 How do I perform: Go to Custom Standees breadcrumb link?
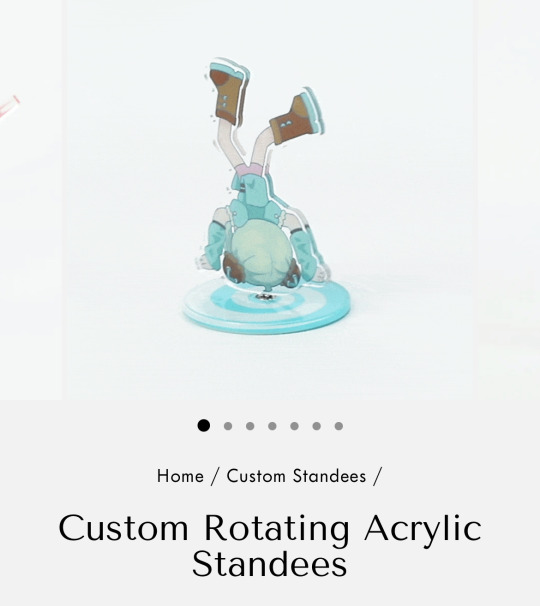coord(296,476)
